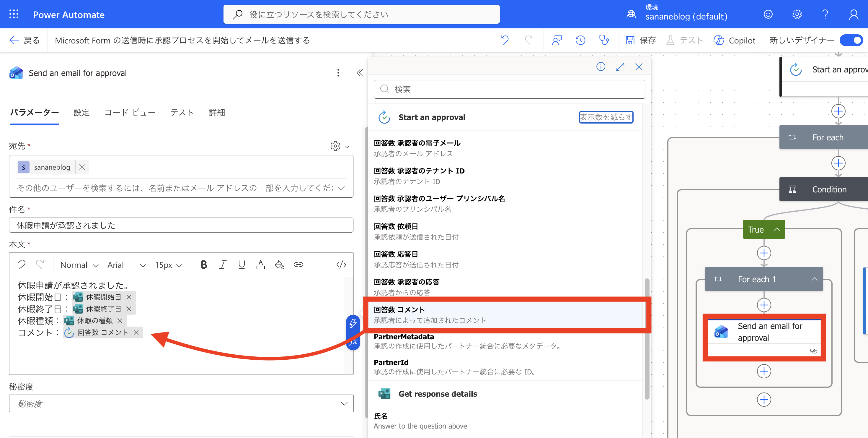This screenshot has width=868, height=438.
Task: Select the Condition action card
Action: pos(823,189)
